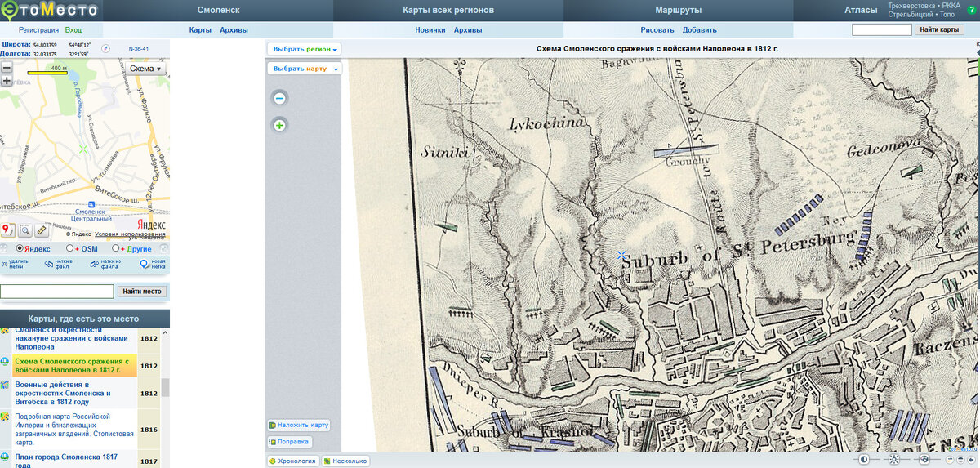Focus the map search field at top right

[882, 29]
